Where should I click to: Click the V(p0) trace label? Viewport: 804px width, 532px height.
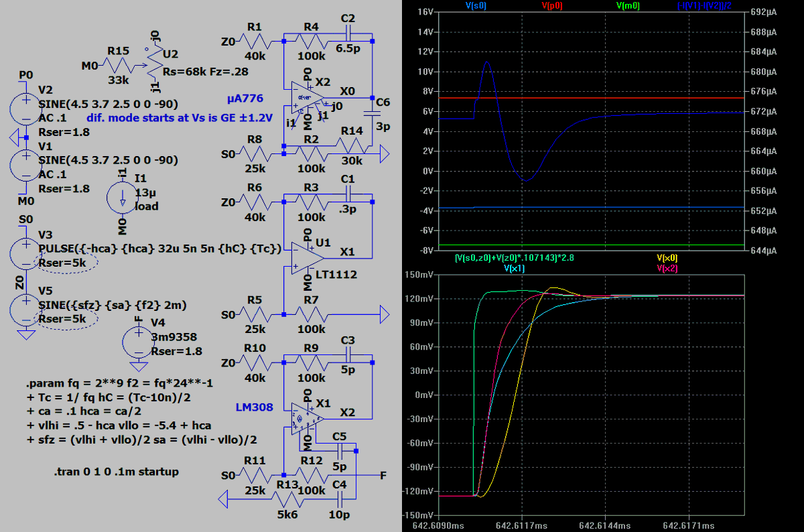pos(553,5)
